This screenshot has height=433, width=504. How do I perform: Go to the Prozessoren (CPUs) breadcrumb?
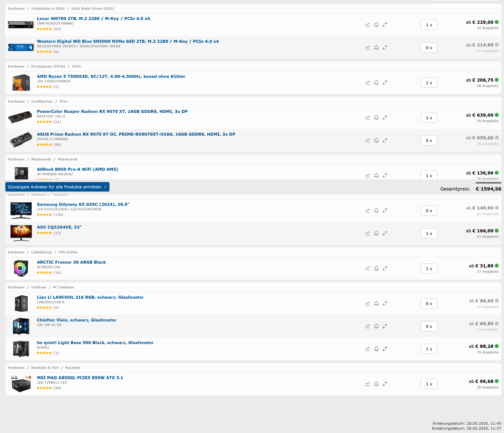(x=48, y=66)
